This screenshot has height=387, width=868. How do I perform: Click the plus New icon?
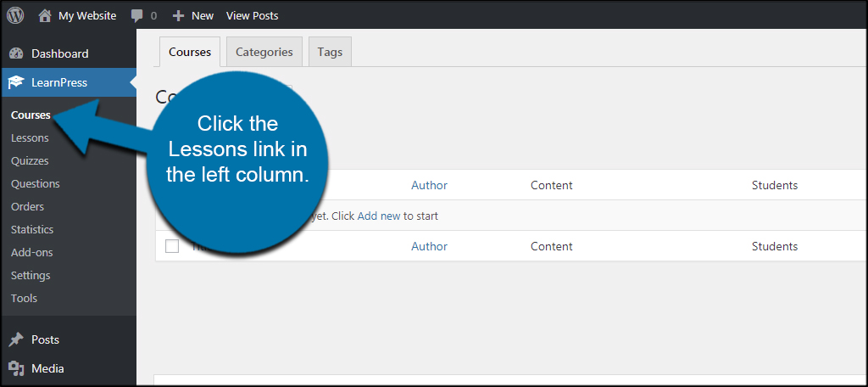pos(178,15)
